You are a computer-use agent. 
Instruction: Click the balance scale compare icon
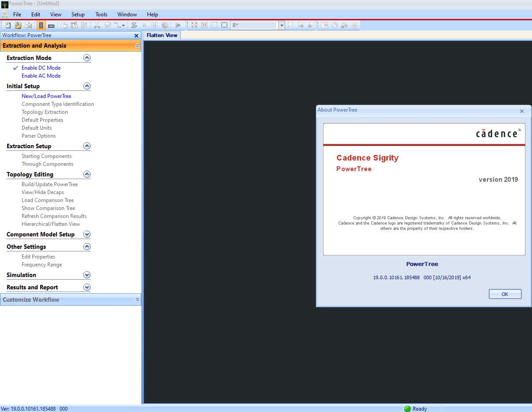[355, 25]
